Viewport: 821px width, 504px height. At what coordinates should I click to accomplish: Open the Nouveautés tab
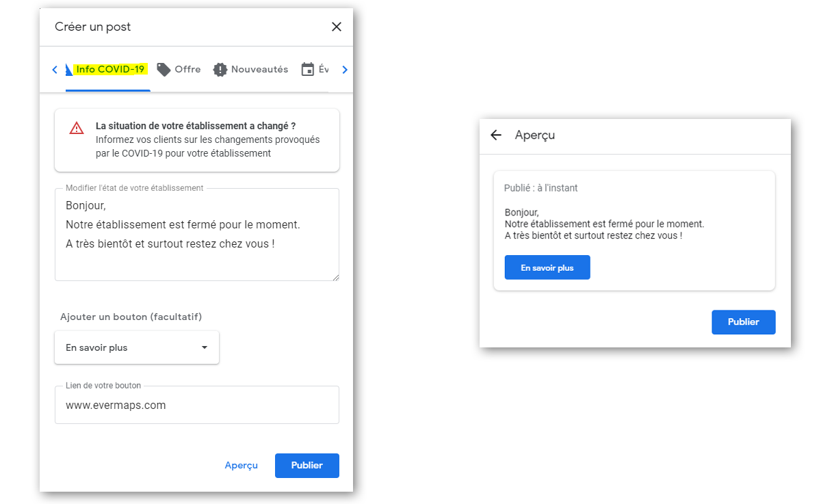pyautogui.click(x=250, y=69)
